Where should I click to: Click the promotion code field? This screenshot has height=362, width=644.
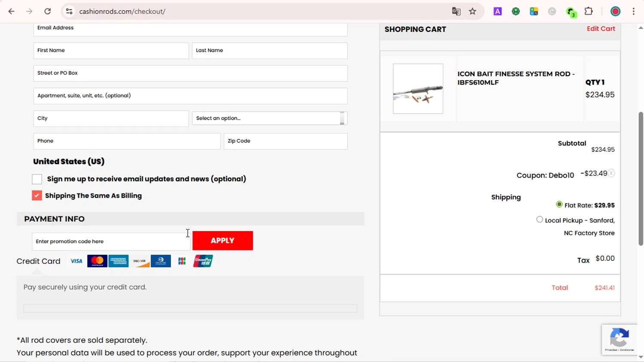pyautogui.click(x=111, y=242)
